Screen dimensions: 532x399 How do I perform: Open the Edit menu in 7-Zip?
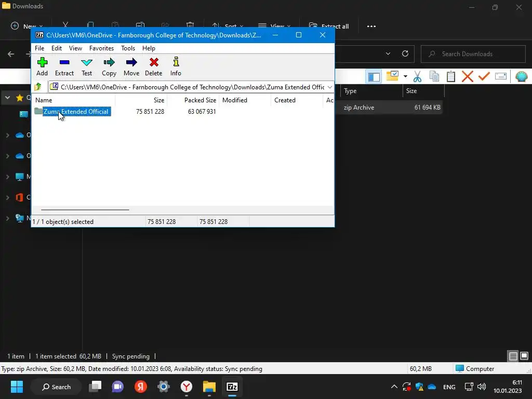coord(56,48)
